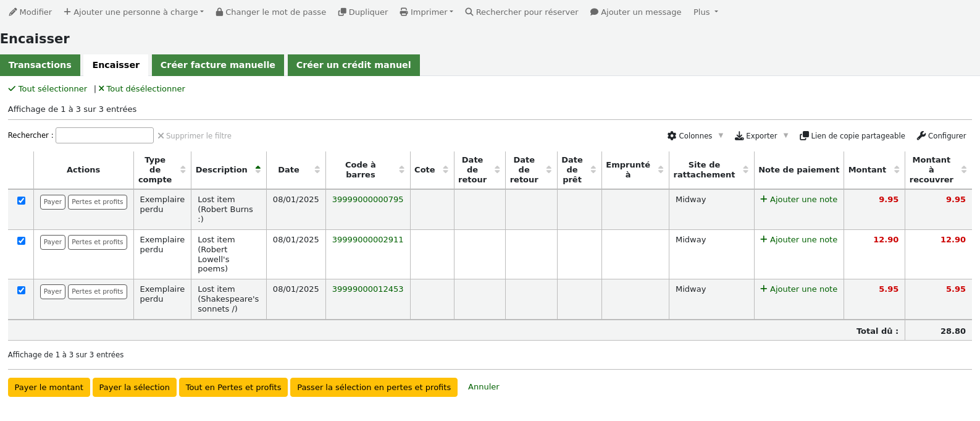Screen dimensions: 980x421
Task: Sort table by the Montant column header
Action: [868, 170]
